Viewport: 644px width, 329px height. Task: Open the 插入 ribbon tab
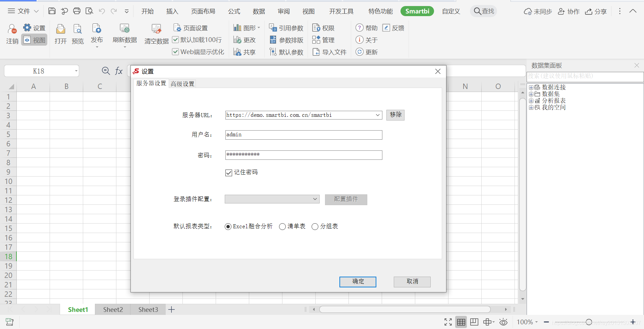click(172, 11)
